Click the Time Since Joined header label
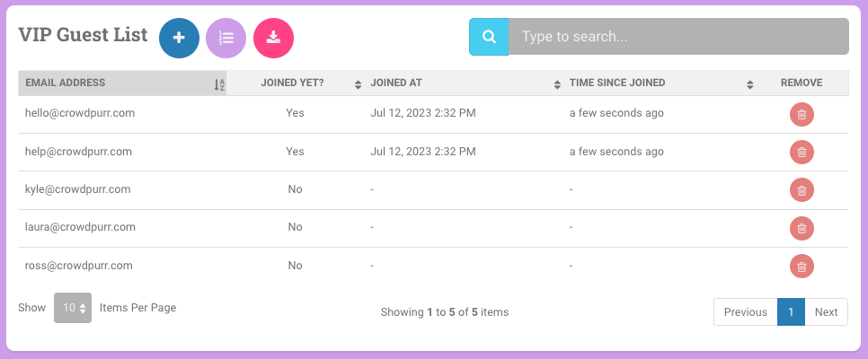Viewport: 868px width, 359px height. click(617, 83)
